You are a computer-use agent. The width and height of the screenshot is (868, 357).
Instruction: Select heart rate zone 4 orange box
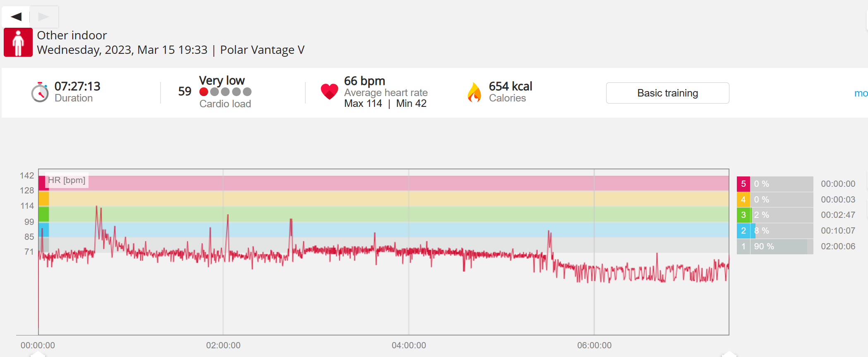743,200
